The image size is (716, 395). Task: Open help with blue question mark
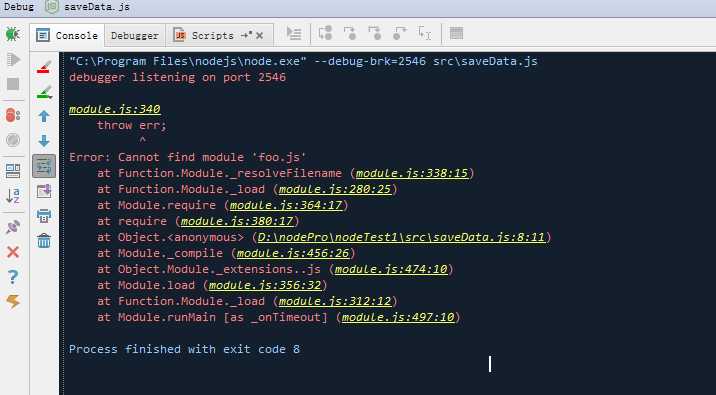pos(13,276)
